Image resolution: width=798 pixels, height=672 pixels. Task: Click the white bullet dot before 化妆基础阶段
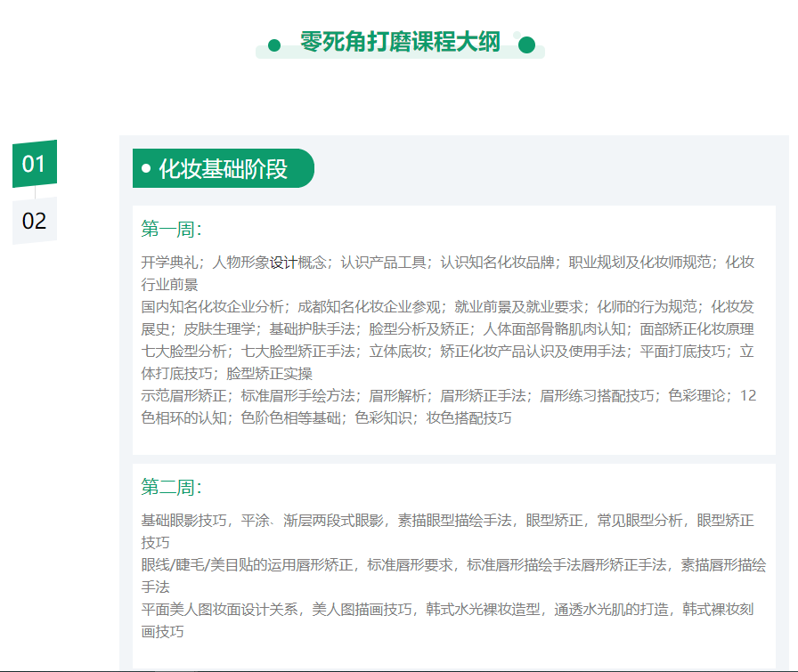(x=146, y=168)
